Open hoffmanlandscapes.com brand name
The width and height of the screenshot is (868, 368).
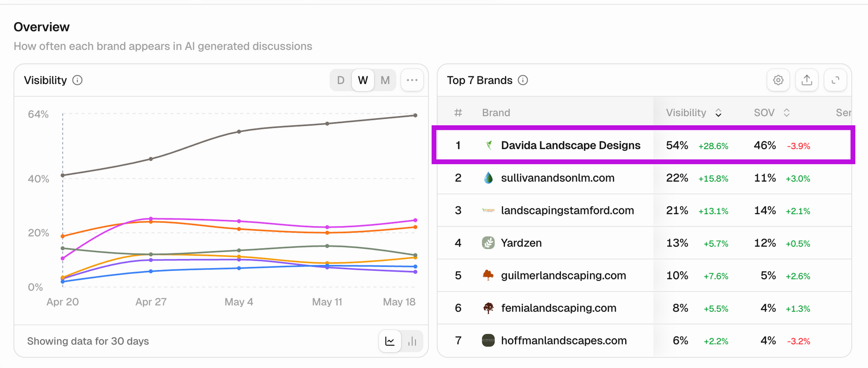click(564, 340)
